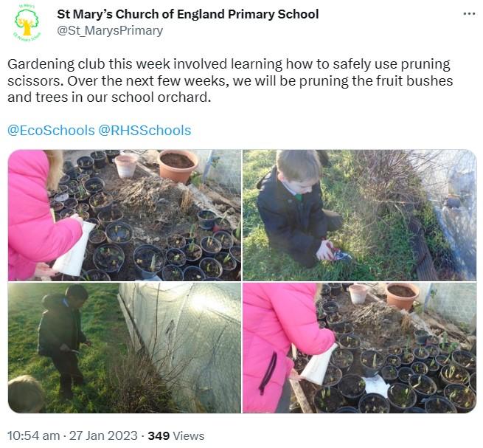
Task: Click the tweet text about Gardening club
Action: coord(230,80)
